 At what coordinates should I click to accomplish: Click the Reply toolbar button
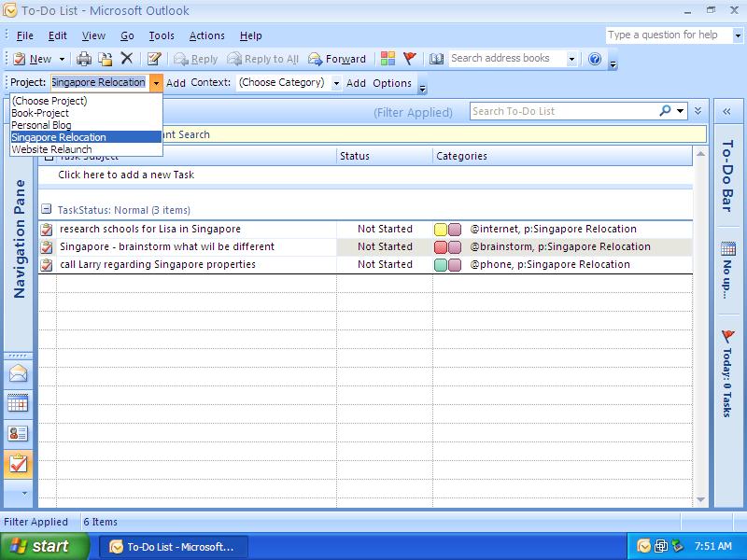click(196, 59)
